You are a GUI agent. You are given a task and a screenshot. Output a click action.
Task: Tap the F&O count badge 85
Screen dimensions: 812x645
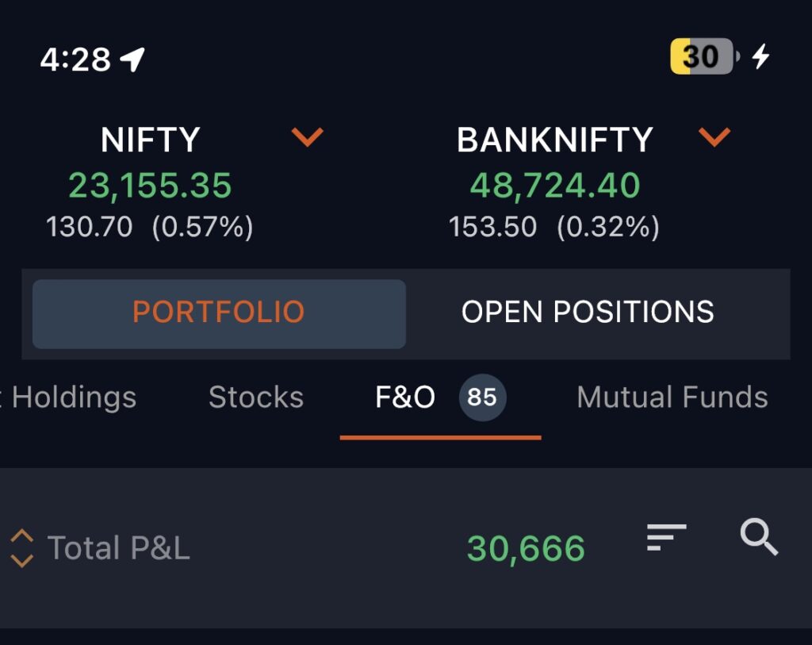pos(482,397)
